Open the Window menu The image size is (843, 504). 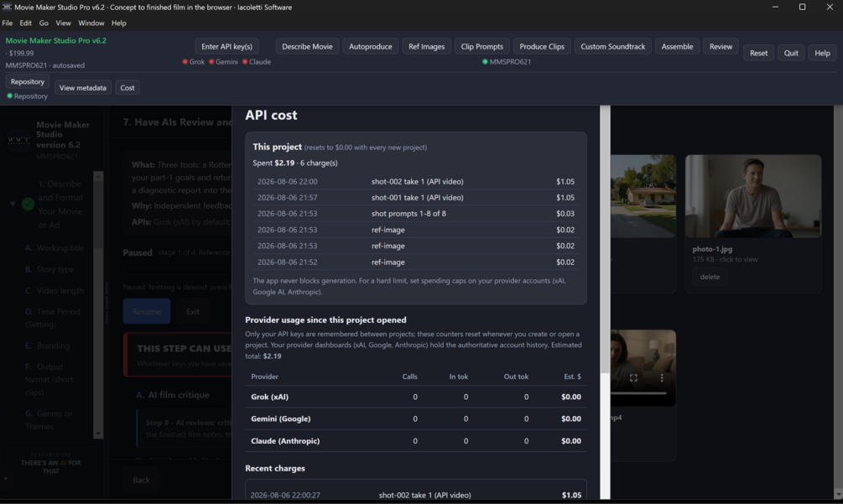pos(91,23)
